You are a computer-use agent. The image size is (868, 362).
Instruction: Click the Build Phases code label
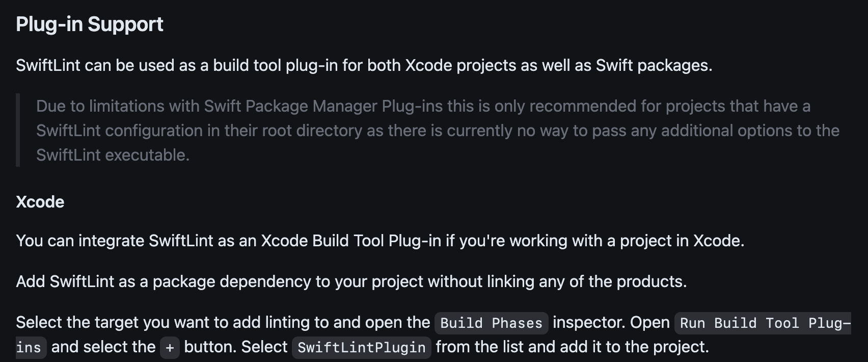[x=491, y=323]
